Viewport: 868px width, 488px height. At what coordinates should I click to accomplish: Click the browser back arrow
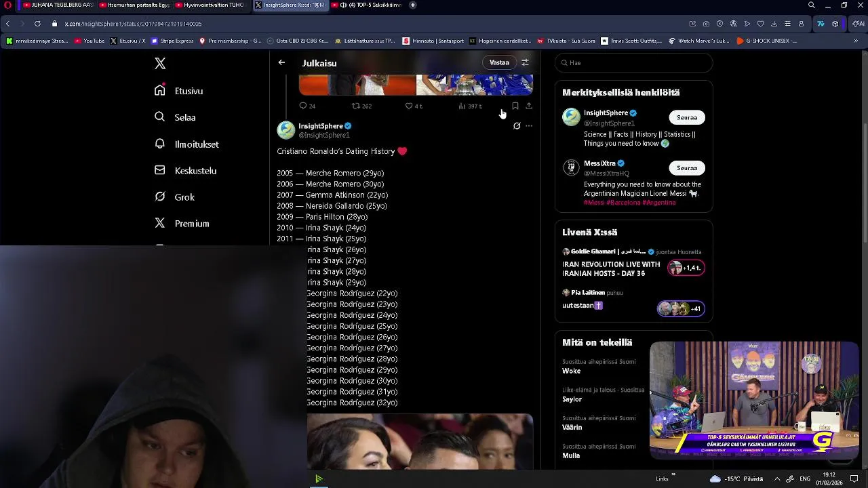tap(7, 24)
